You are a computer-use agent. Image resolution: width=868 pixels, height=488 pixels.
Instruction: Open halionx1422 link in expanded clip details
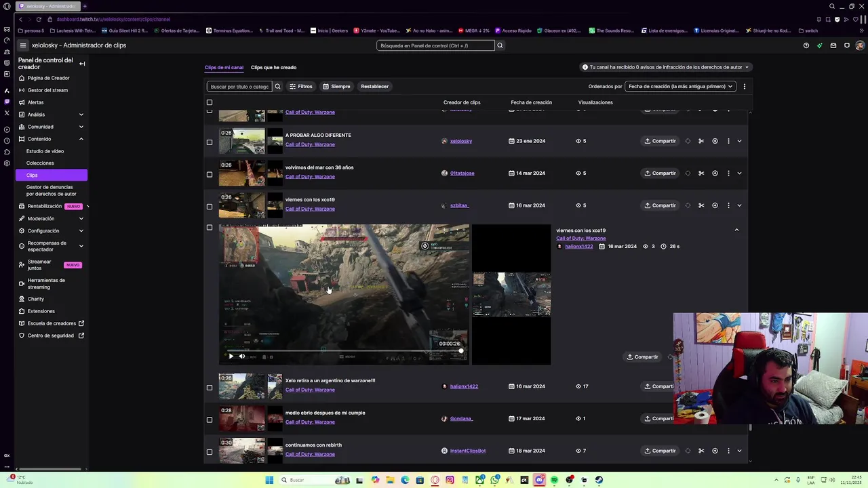tap(578, 247)
